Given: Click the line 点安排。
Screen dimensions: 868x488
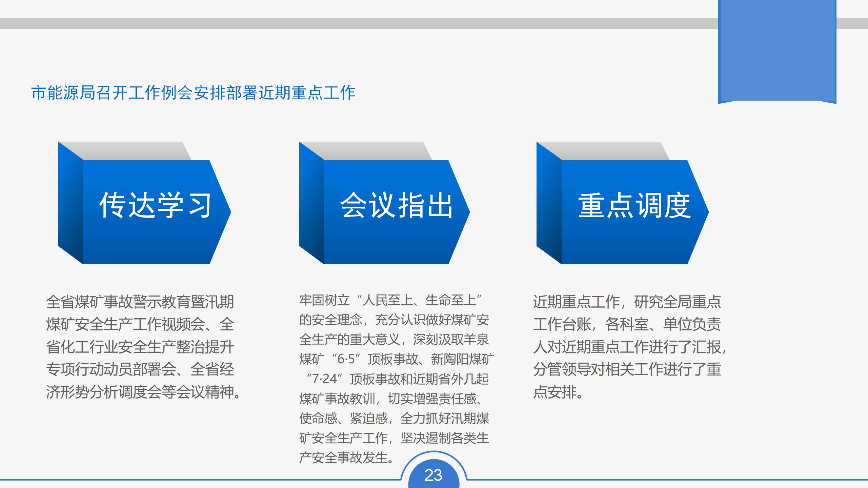Looking at the screenshot, I should 558,392.
